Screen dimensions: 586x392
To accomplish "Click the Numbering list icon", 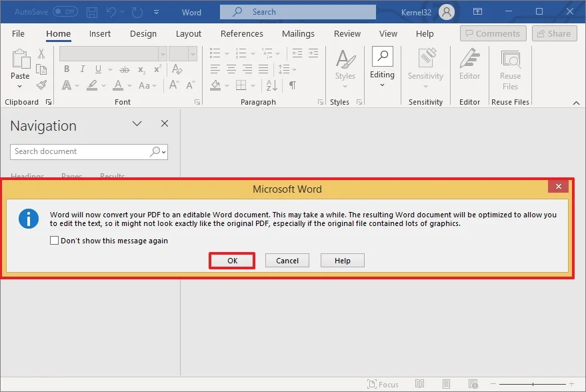I will 241,53.
